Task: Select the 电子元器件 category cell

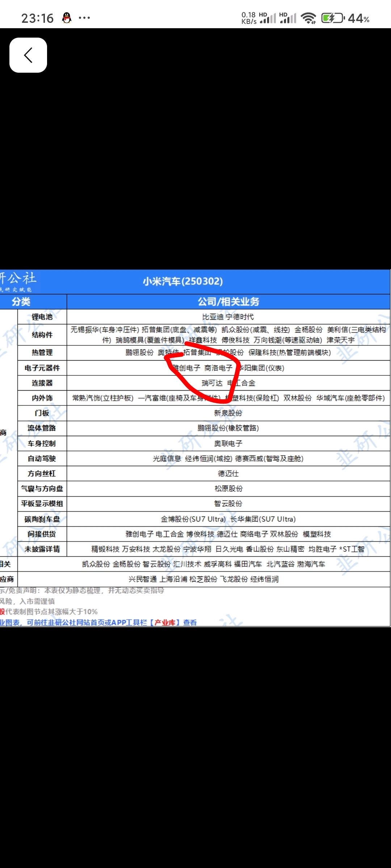Action: click(x=42, y=368)
